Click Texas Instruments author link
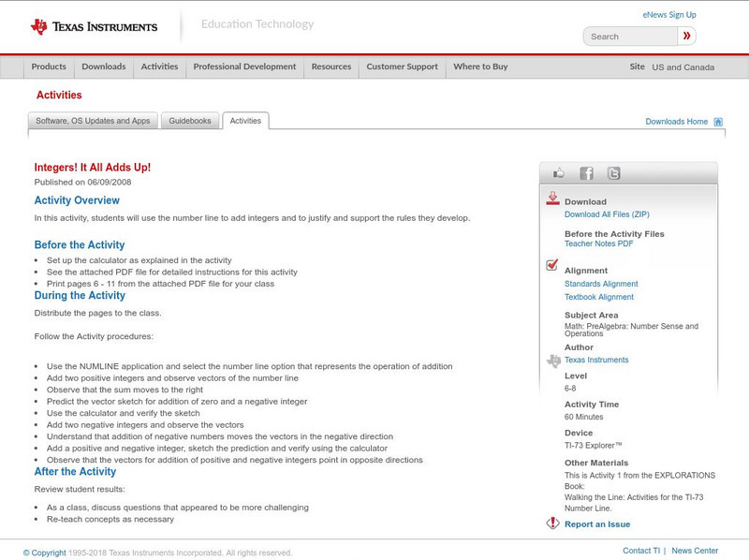 [x=596, y=360]
